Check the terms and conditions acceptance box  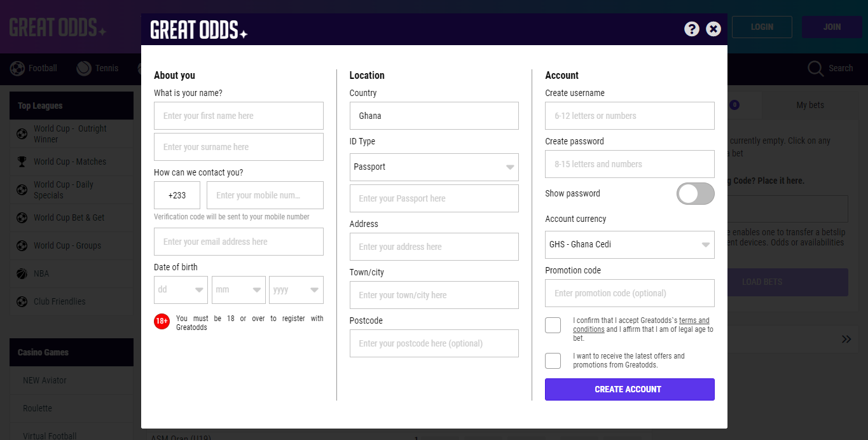click(x=553, y=325)
